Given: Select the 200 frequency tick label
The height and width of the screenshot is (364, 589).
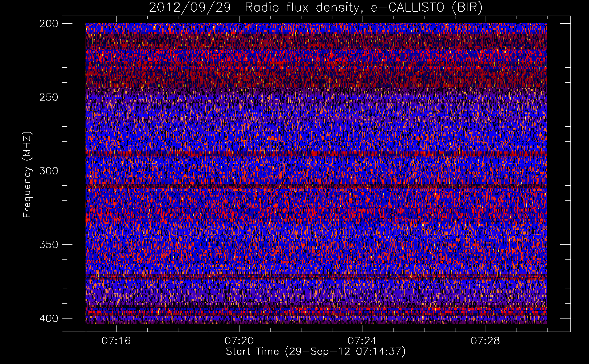Looking at the screenshot, I should tap(48, 24).
